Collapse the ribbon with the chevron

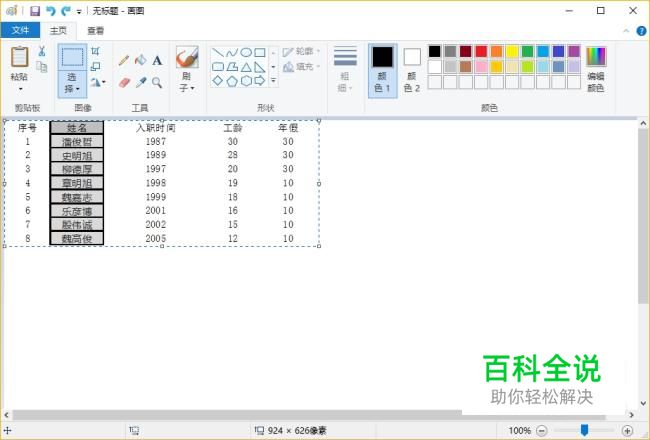626,31
